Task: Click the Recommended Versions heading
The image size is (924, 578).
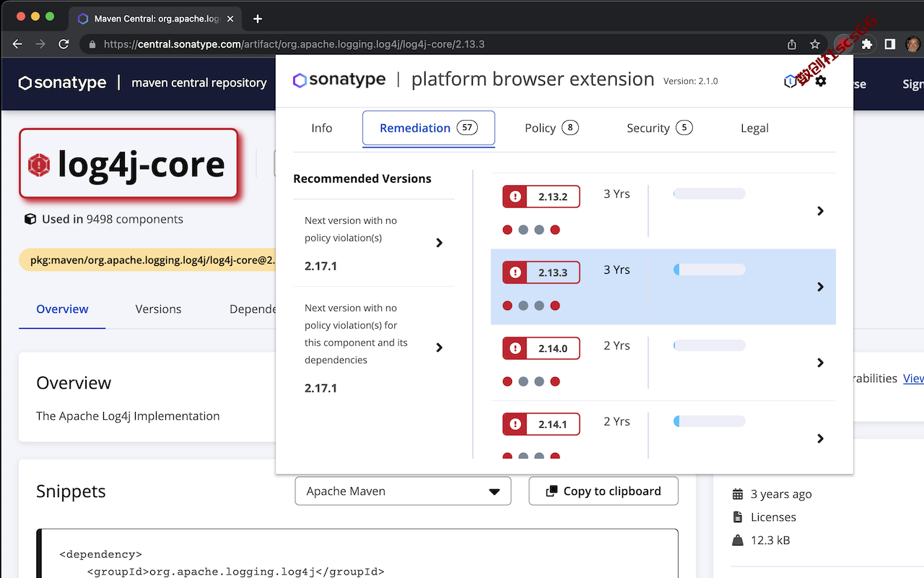Action: coord(362,178)
